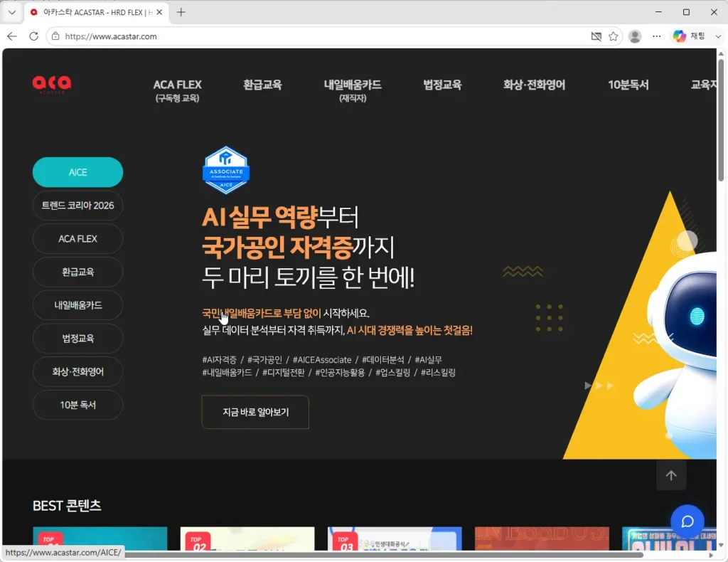Open a new browser tab
This screenshot has height=562, width=728.
181,12
